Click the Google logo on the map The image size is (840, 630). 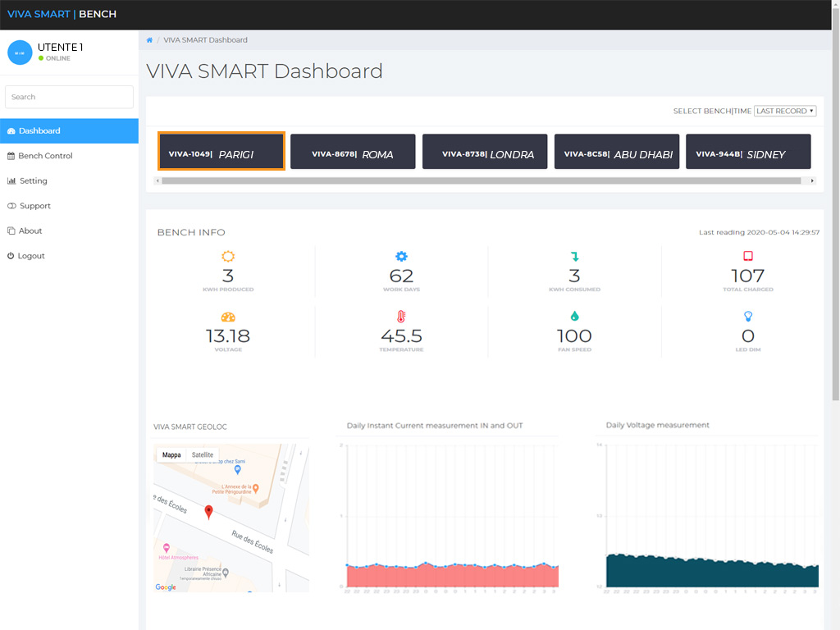(x=166, y=587)
